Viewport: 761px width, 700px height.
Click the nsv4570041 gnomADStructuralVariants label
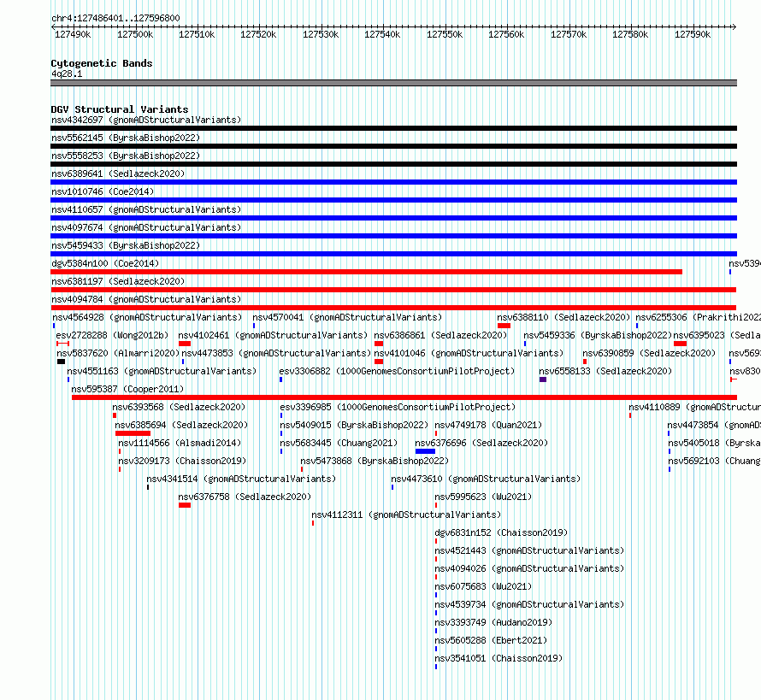[347, 317]
